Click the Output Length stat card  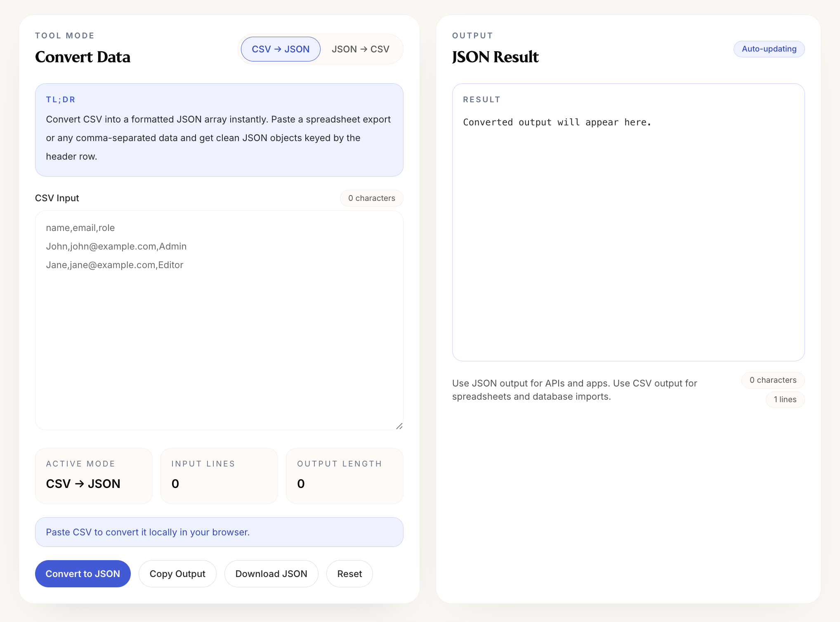(x=344, y=476)
